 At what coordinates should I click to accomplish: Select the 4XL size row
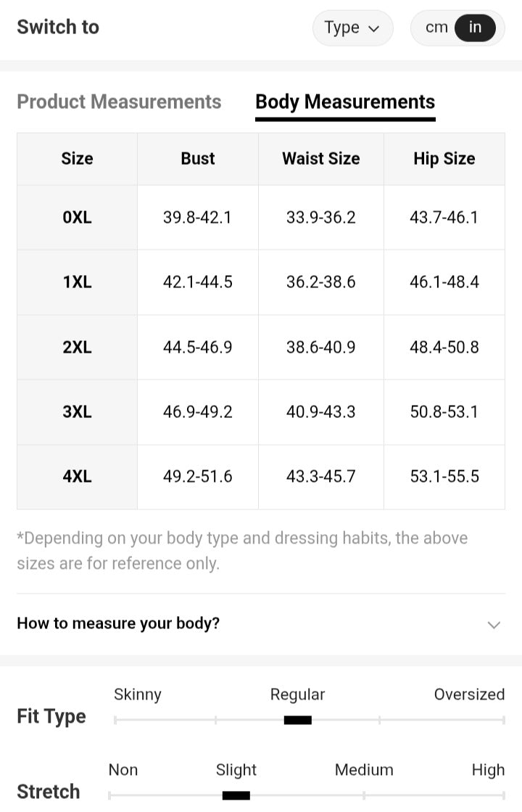point(77,477)
